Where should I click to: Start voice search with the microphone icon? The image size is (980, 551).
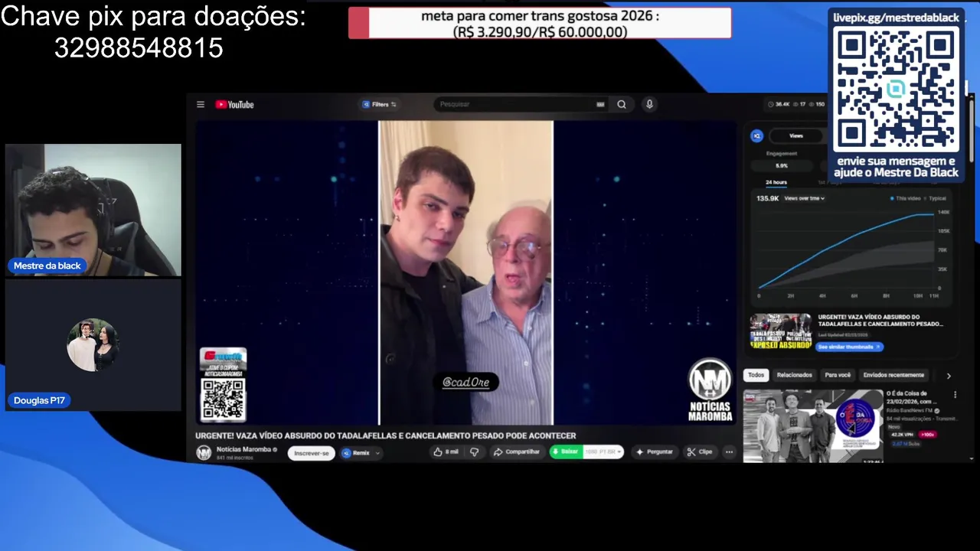649,104
